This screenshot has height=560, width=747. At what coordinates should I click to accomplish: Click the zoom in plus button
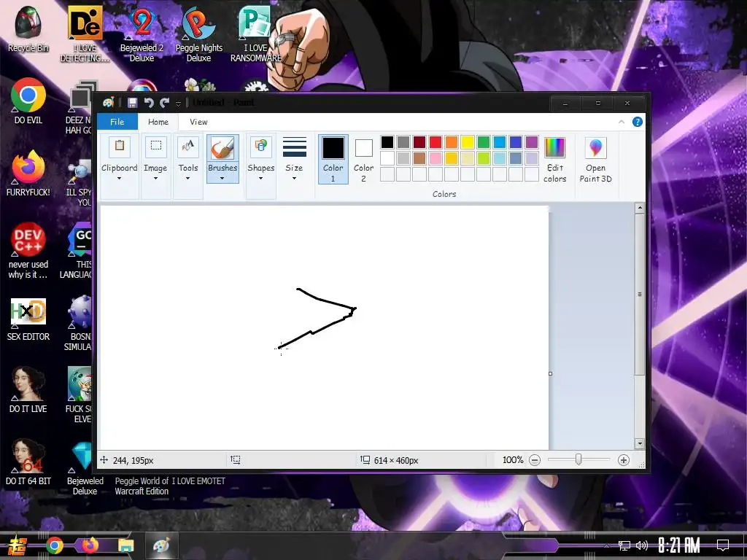coord(623,460)
